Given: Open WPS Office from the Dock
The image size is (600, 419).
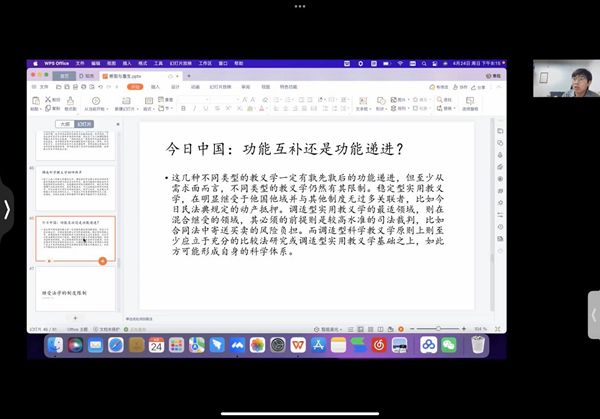Looking at the screenshot, I should (x=298, y=345).
